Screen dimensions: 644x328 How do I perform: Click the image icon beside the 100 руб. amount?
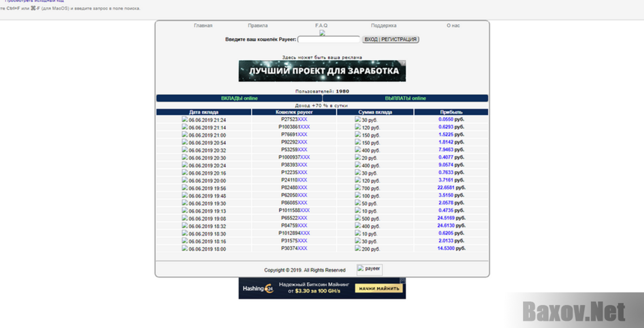(358, 195)
